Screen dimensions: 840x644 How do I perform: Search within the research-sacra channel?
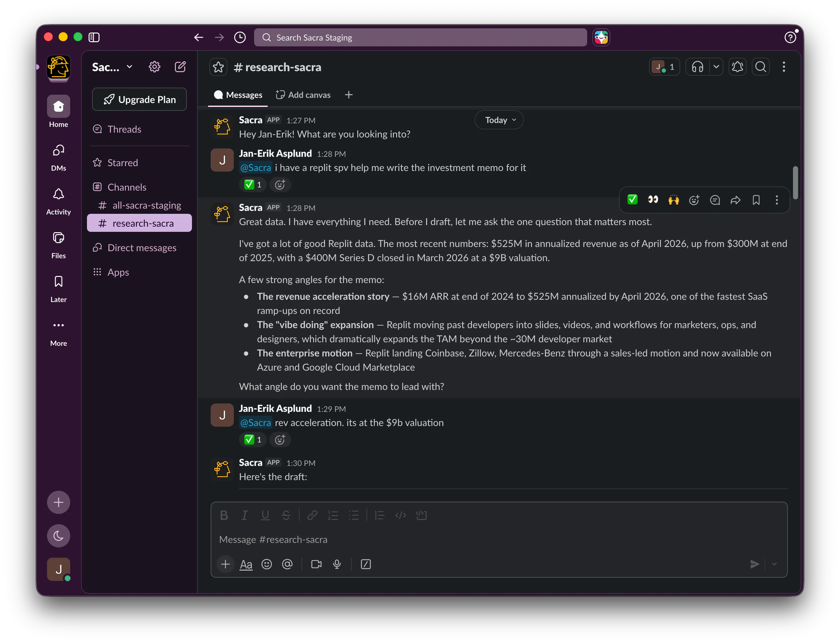tap(761, 67)
